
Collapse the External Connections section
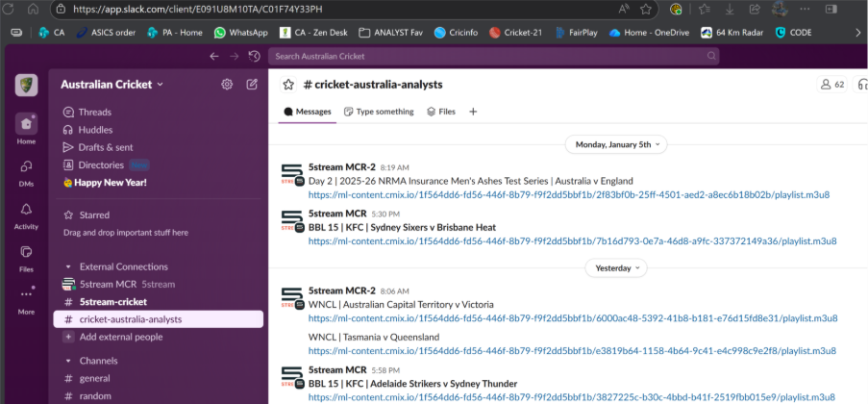pos(68,266)
